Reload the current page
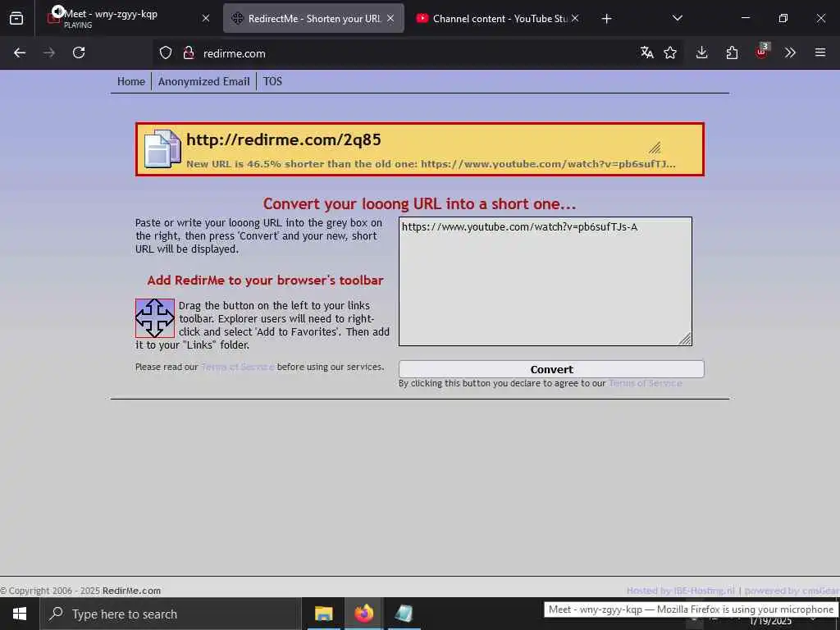Image resolution: width=840 pixels, height=630 pixels. click(79, 52)
